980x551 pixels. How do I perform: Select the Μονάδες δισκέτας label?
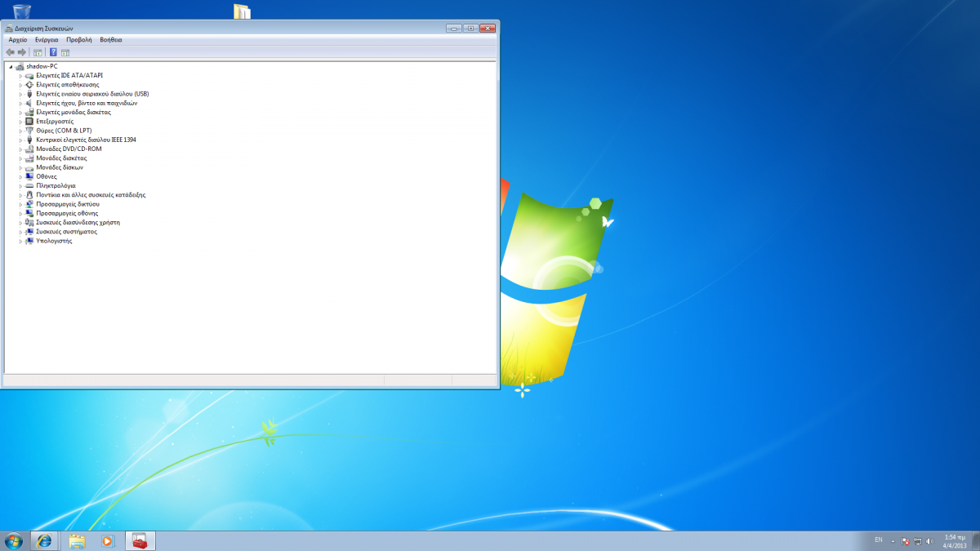click(x=61, y=158)
